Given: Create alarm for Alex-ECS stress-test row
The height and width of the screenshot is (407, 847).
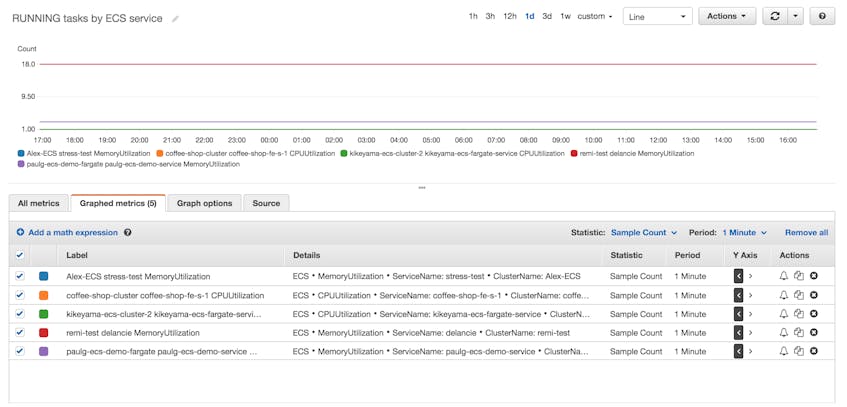Looking at the screenshot, I should click(x=784, y=276).
